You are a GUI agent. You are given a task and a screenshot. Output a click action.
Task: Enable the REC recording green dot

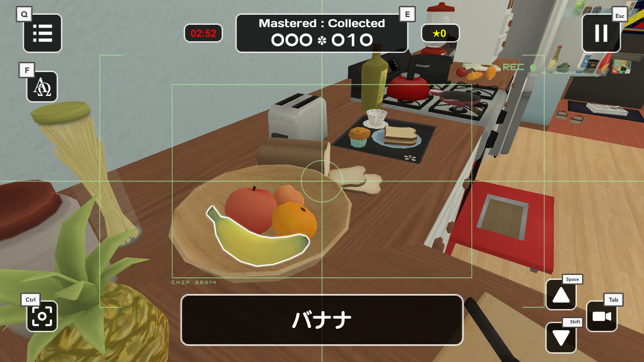click(x=535, y=67)
